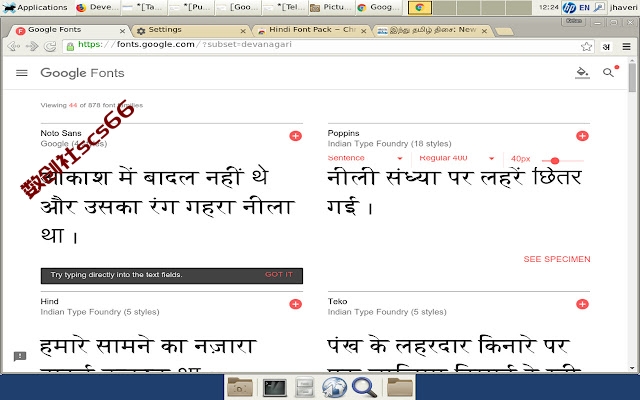Switch to the Tamil news tab
Screen dimensions: 640x400
click(433, 30)
